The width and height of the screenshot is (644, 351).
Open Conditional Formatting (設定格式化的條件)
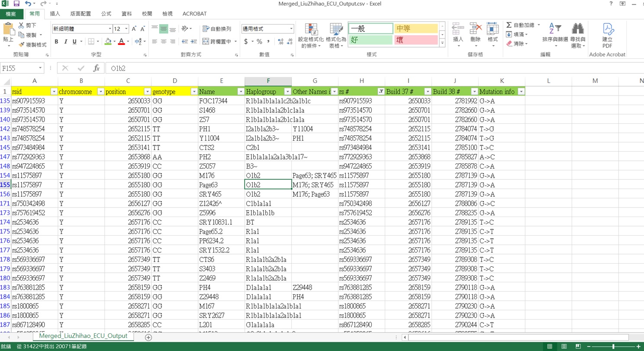[311, 36]
